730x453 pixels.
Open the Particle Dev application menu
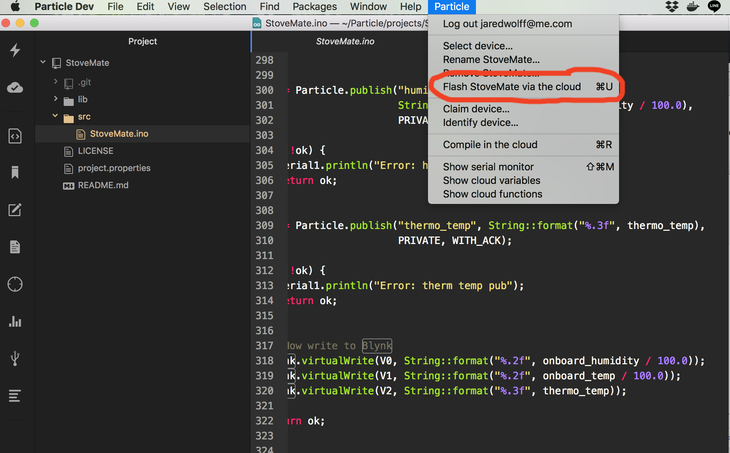(64, 7)
